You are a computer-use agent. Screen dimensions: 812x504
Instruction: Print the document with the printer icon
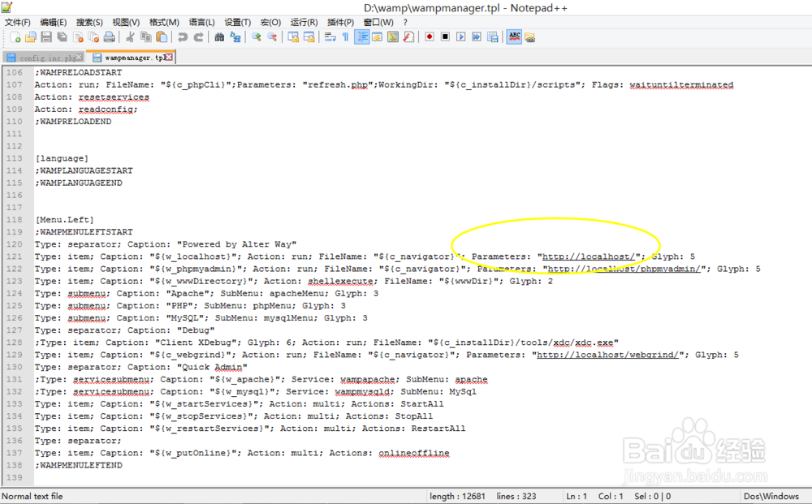[110, 37]
